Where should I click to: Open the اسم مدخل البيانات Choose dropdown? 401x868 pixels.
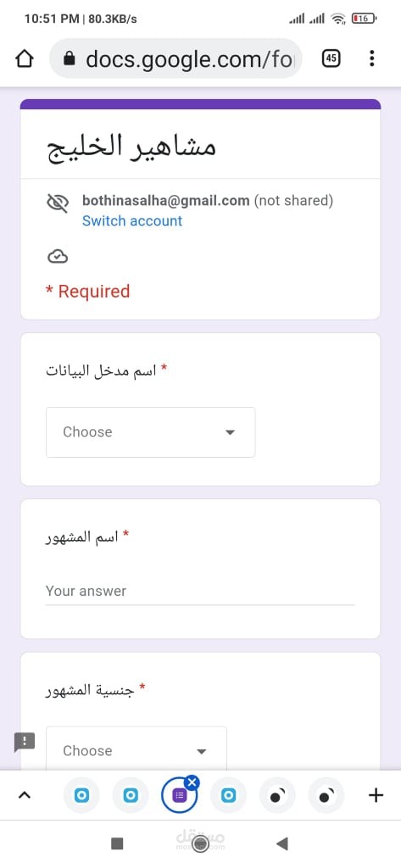(x=151, y=432)
